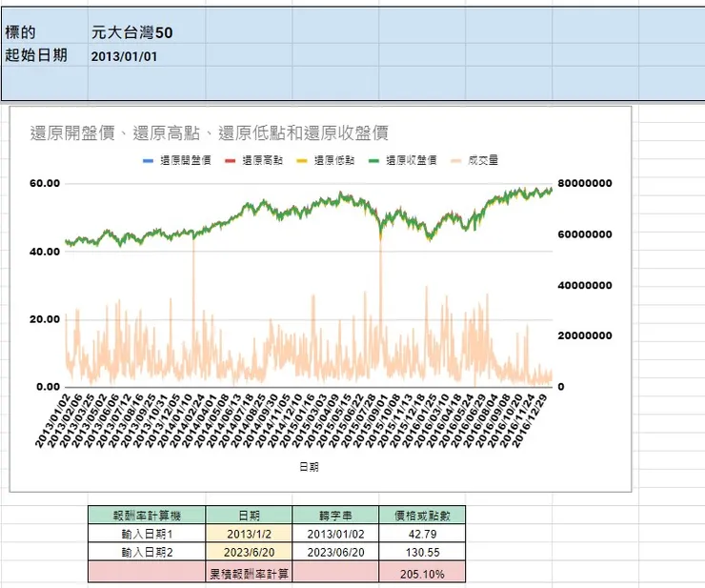Click the 60000000 right axis label
The image size is (705, 588).
click(x=585, y=234)
